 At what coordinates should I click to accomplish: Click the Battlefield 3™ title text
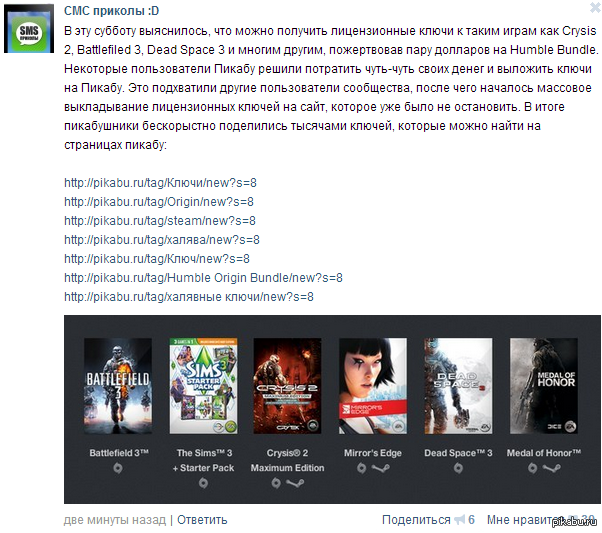pos(119,453)
